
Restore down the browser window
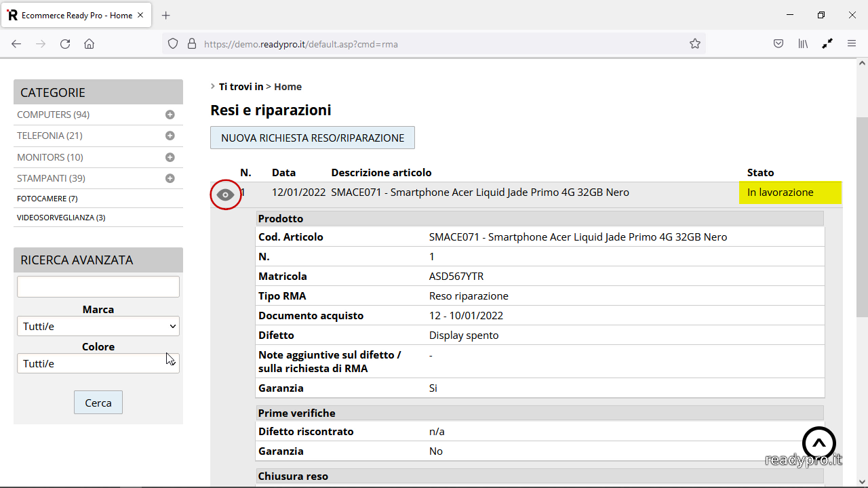coord(821,15)
